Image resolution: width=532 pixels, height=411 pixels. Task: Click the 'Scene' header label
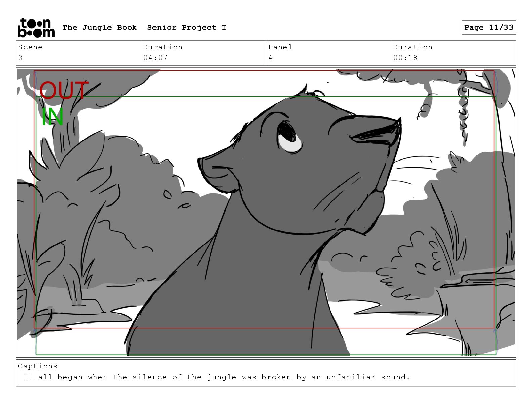tap(30, 47)
